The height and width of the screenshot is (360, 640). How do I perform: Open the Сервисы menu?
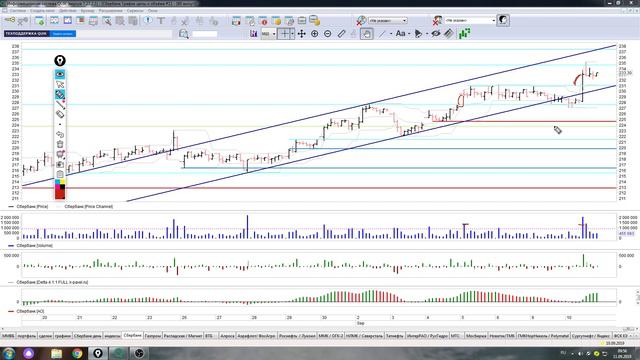pyautogui.click(x=135, y=11)
